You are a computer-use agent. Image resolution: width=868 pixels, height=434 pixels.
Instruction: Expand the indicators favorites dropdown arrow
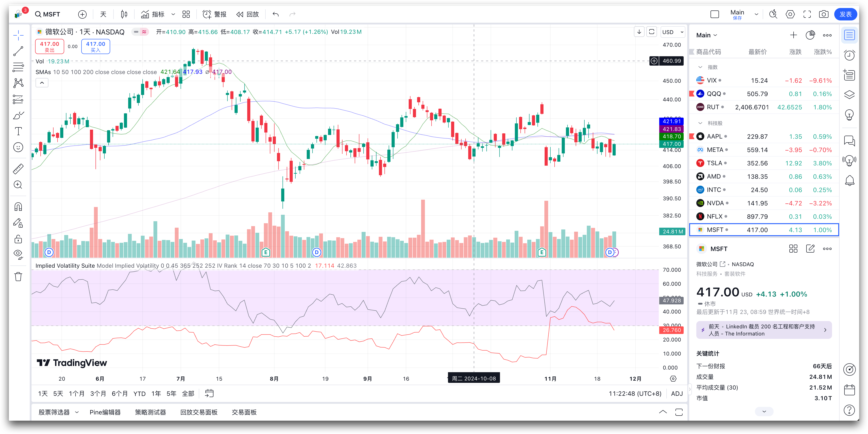coord(173,14)
